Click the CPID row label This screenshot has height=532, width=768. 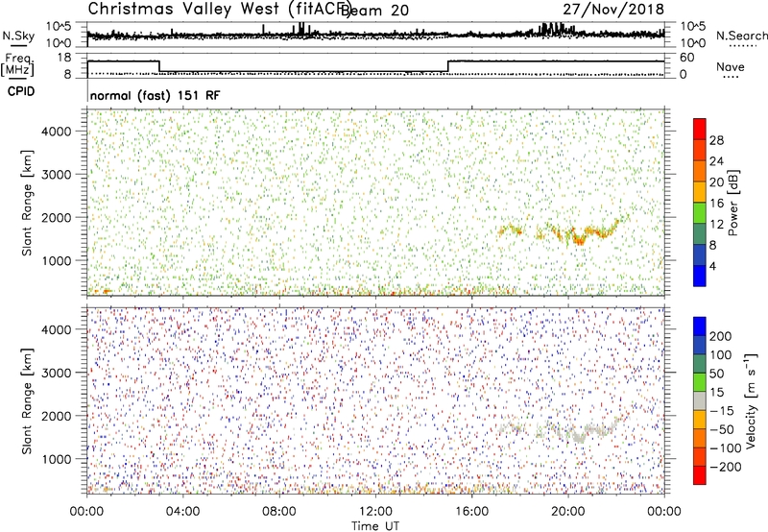click(x=21, y=91)
